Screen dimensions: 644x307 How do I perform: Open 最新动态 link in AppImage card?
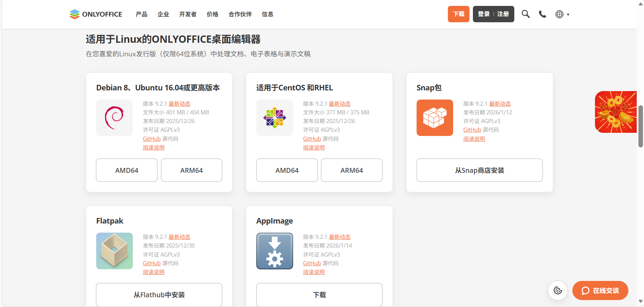pyautogui.click(x=340, y=237)
